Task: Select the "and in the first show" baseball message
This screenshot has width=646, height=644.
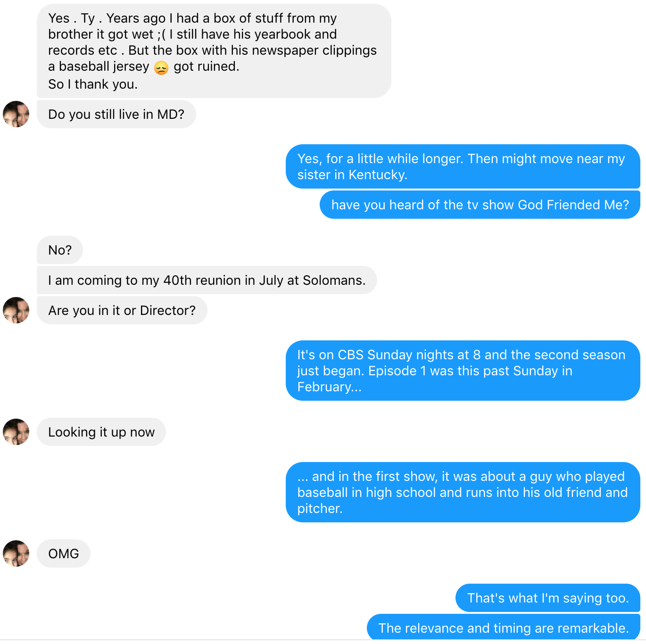Action: (462, 492)
